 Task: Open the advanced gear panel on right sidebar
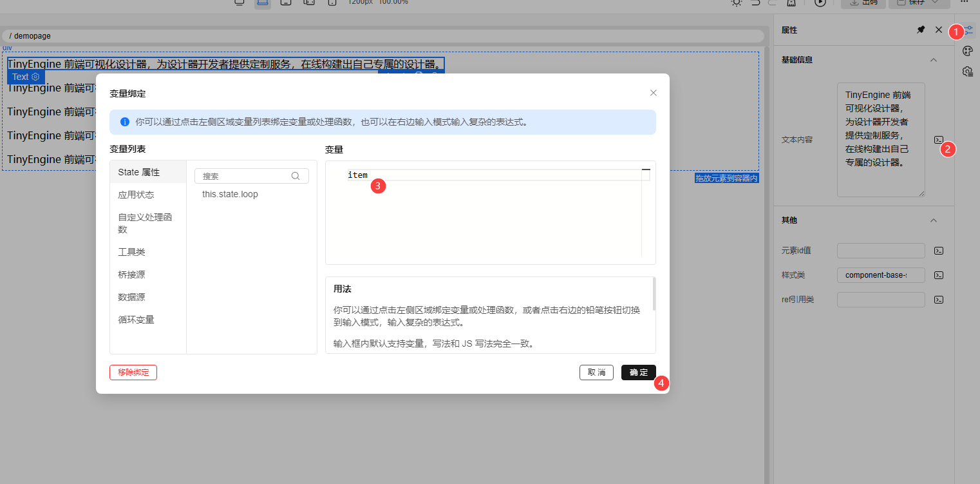(968, 71)
